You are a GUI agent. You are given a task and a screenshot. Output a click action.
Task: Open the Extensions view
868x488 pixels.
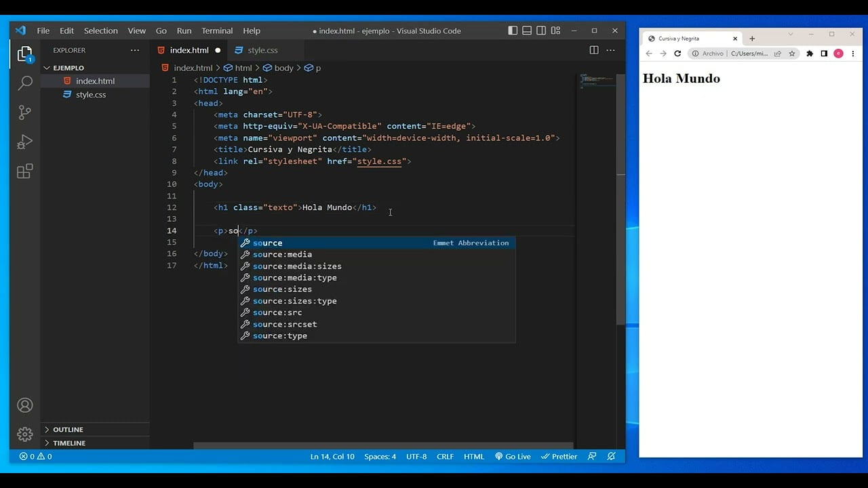(25, 171)
